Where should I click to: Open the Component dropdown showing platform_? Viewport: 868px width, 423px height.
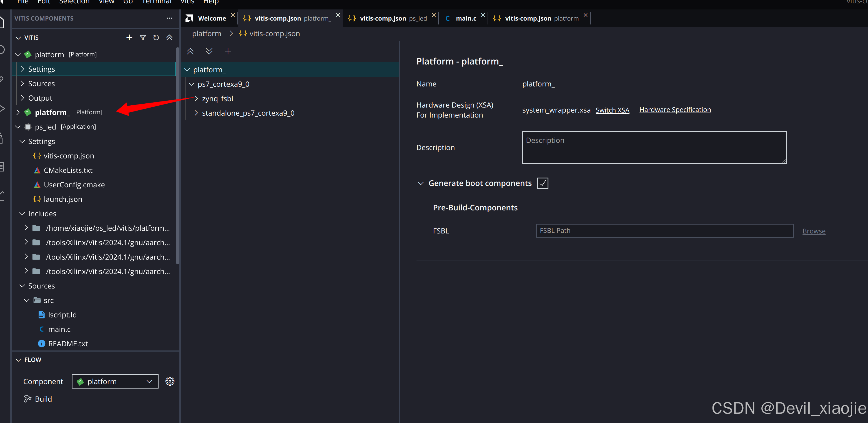pyautogui.click(x=115, y=381)
